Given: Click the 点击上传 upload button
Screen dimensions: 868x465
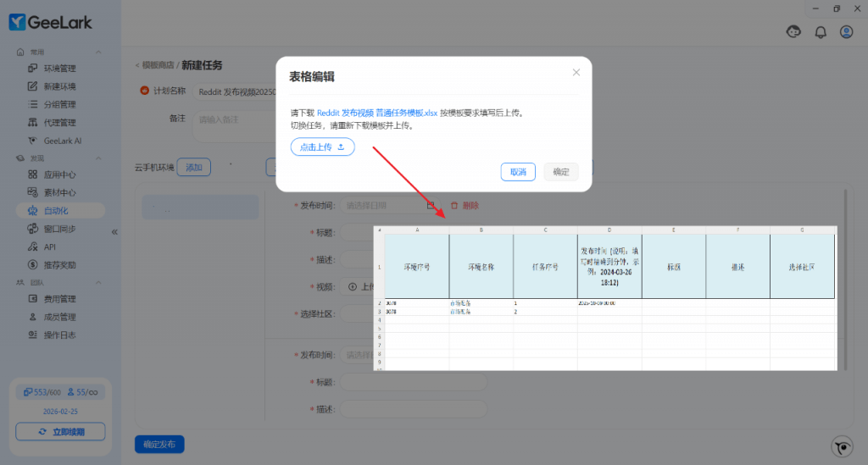Looking at the screenshot, I should coord(322,147).
